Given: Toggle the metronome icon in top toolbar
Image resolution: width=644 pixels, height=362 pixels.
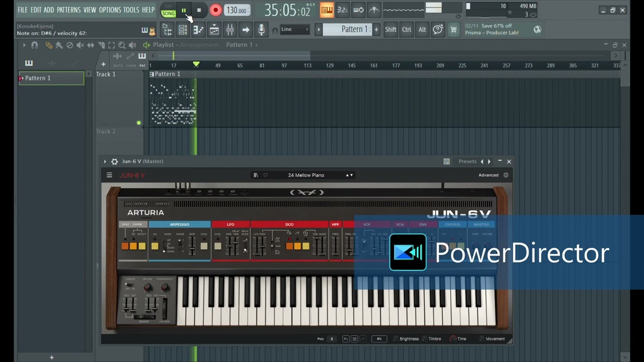Looking at the screenshot, I should (374, 10).
